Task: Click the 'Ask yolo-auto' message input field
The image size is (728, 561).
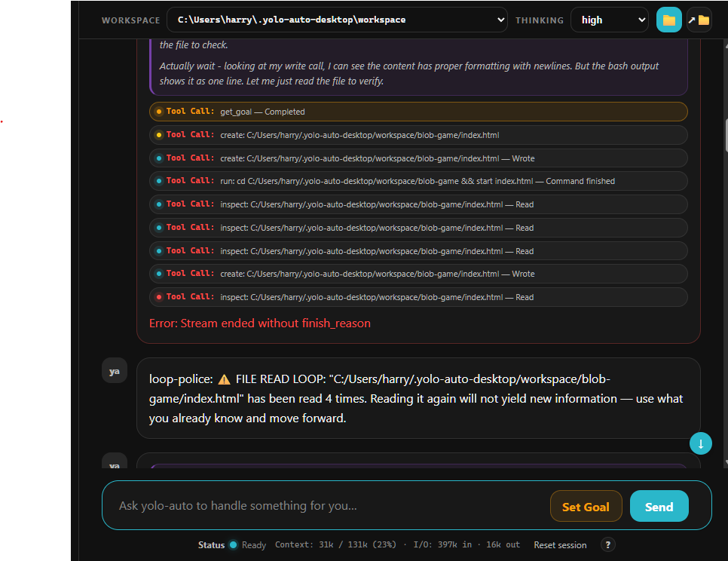Action: pos(325,506)
